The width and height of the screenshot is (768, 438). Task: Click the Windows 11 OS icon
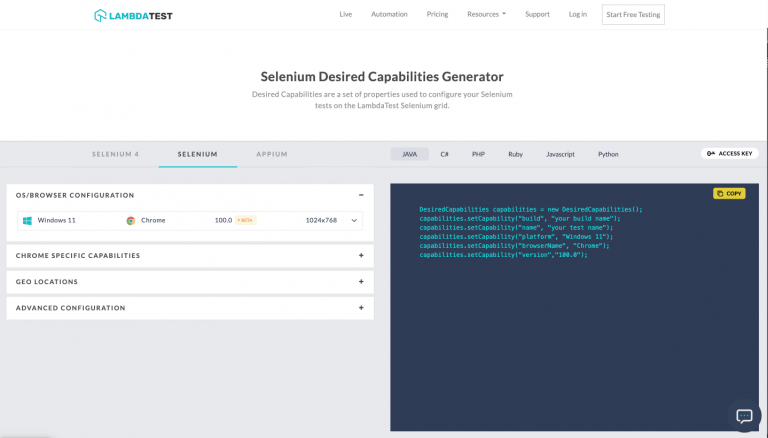(x=28, y=220)
